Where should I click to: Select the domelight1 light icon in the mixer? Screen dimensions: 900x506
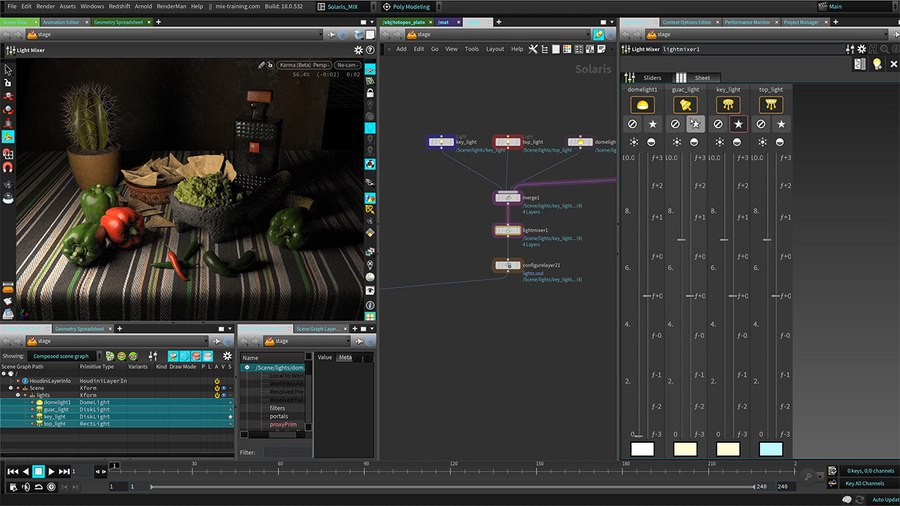click(x=642, y=105)
